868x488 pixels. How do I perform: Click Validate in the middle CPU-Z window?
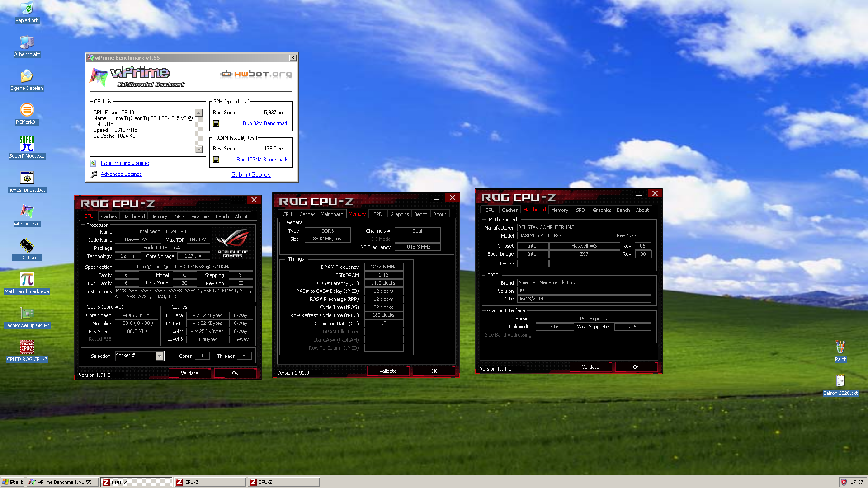coord(388,371)
